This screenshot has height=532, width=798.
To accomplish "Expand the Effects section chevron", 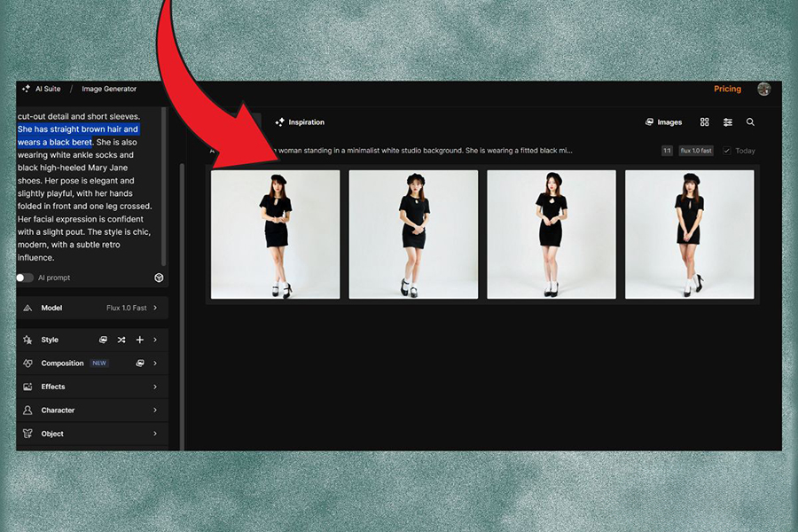I will (x=155, y=387).
